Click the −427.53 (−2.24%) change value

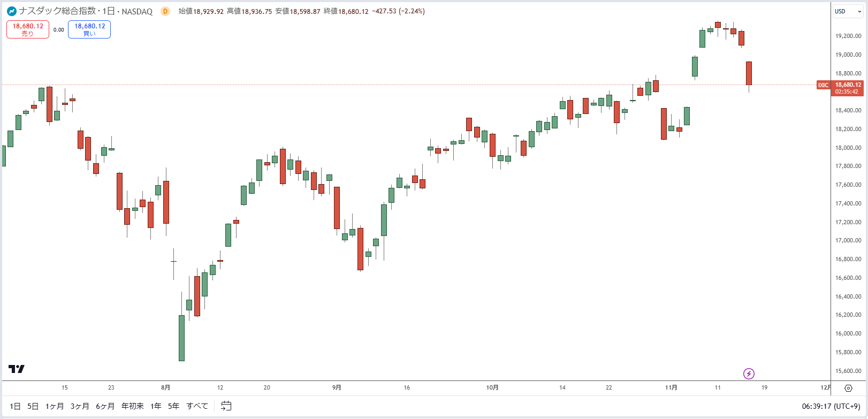(x=399, y=11)
